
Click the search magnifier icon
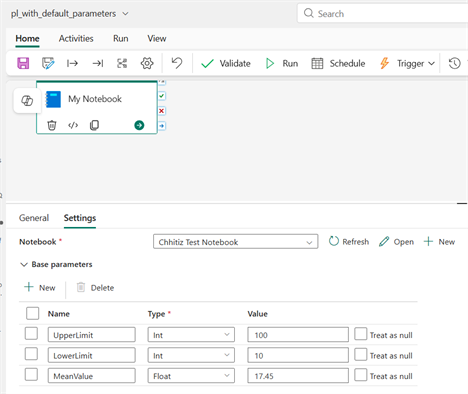(309, 13)
